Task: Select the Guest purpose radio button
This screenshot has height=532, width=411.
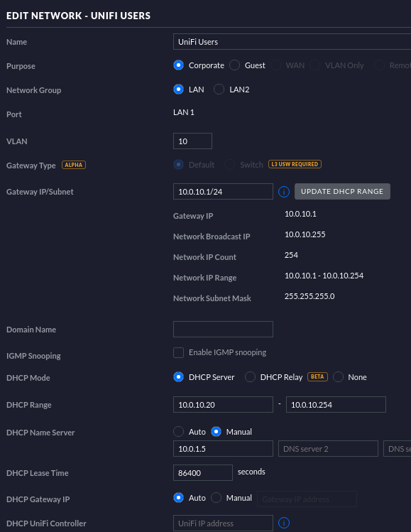Action: pos(234,65)
